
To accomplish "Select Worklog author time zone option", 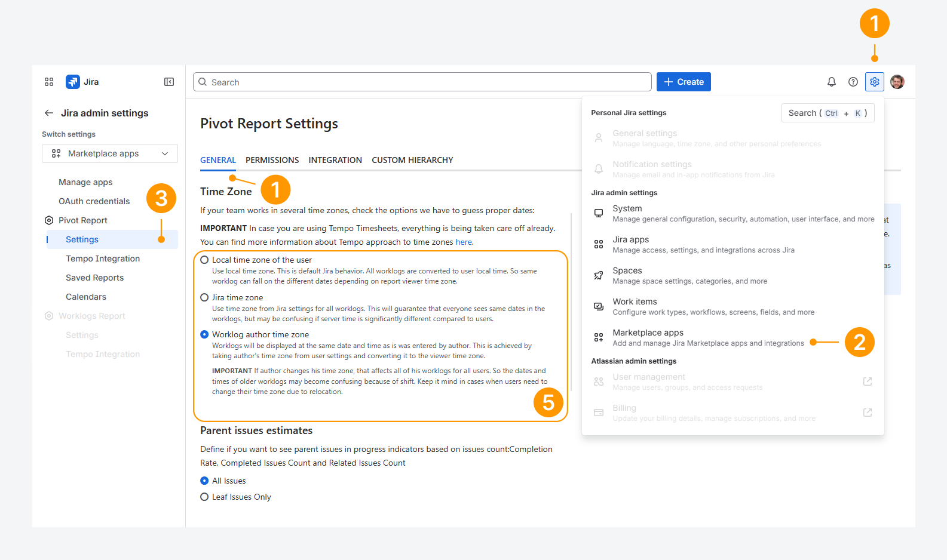I will pos(204,334).
